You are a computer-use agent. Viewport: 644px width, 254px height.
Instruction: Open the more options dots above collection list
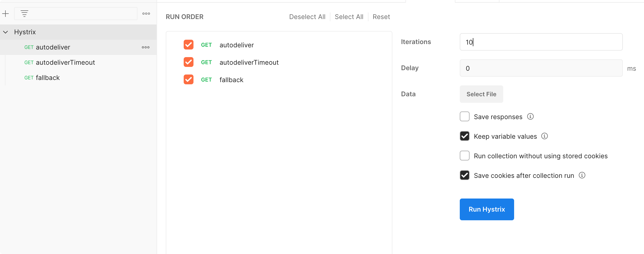(x=146, y=14)
